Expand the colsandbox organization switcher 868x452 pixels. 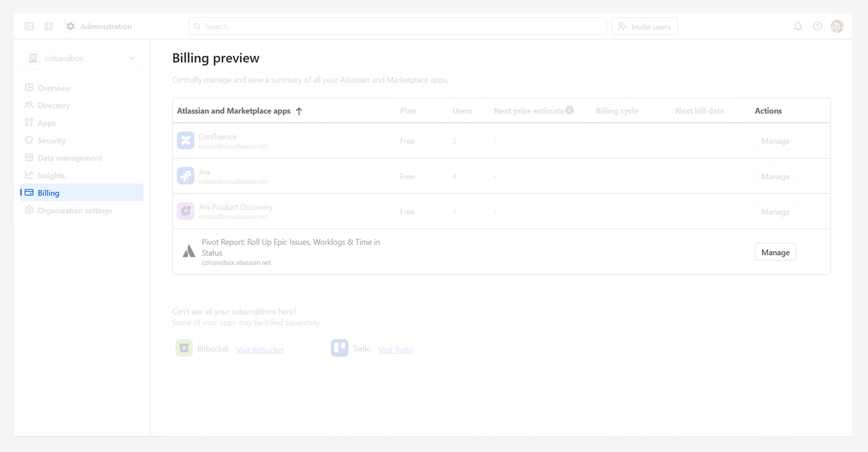[82, 58]
